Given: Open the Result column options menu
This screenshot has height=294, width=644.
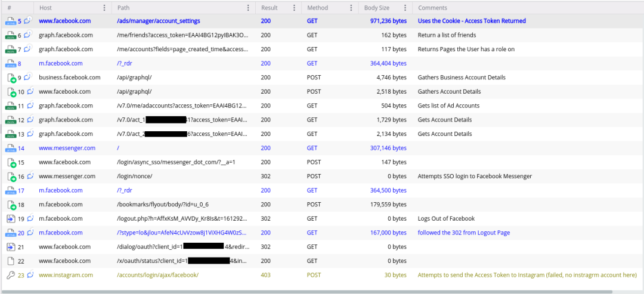Looking at the screenshot, I should [x=294, y=8].
